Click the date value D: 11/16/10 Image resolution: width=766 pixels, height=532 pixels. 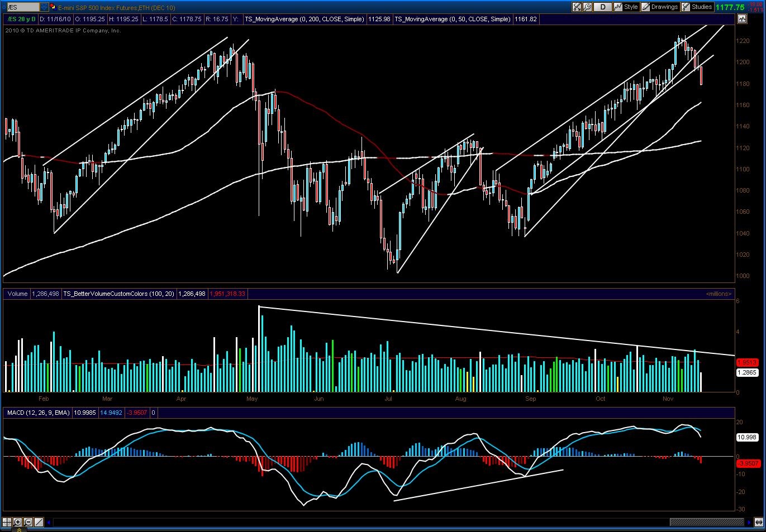point(55,19)
